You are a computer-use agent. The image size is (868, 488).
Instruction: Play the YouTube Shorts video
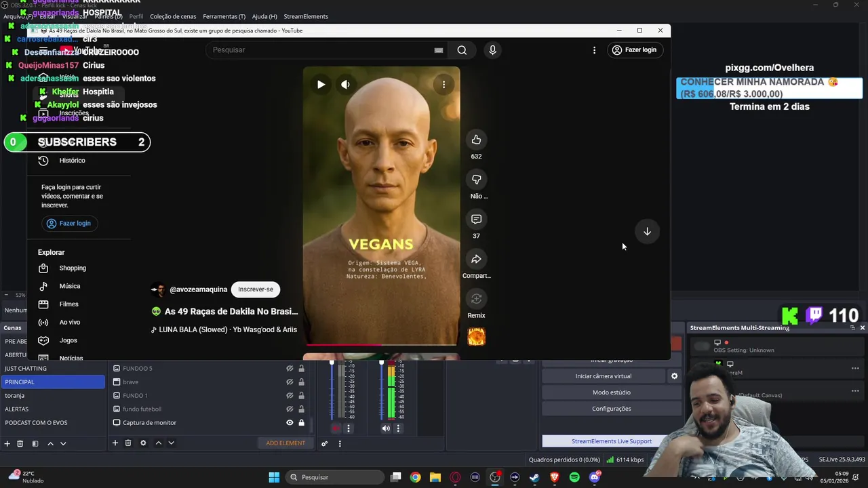click(321, 85)
